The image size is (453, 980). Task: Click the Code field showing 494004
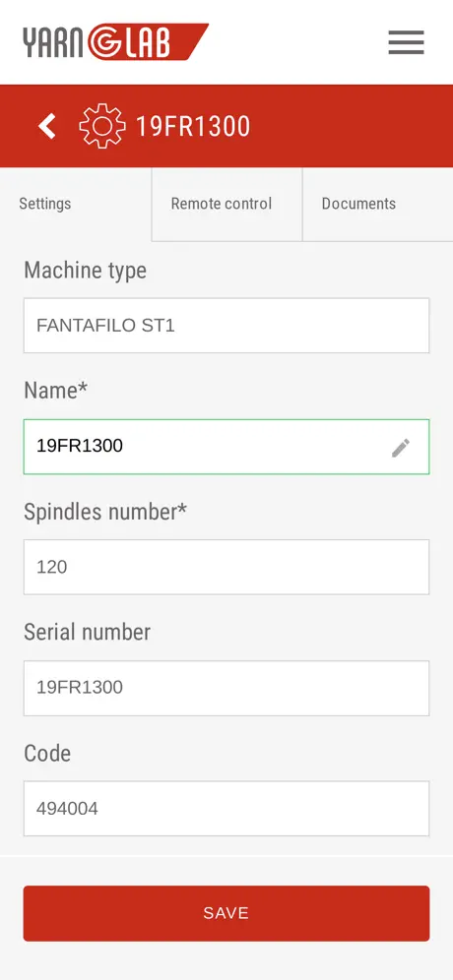226,809
